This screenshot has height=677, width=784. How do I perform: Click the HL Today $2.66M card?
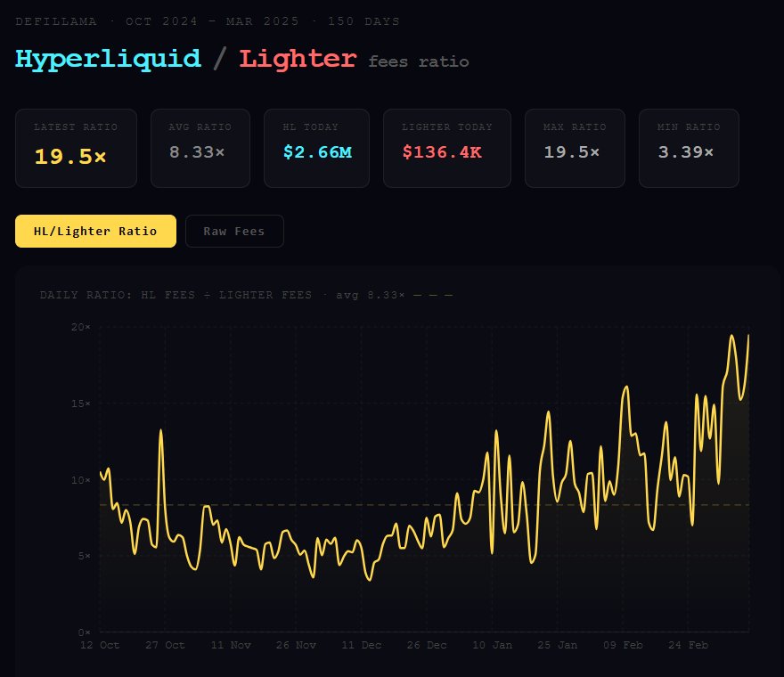316,148
